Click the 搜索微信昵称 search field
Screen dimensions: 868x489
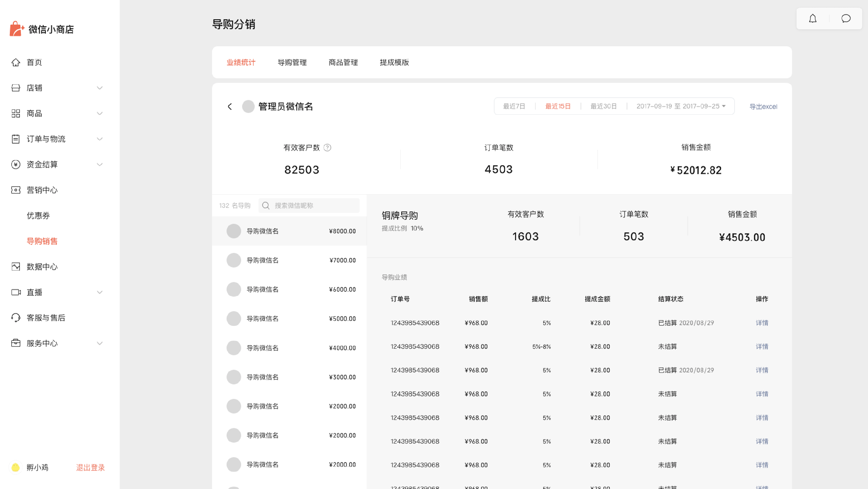tap(309, 205)
